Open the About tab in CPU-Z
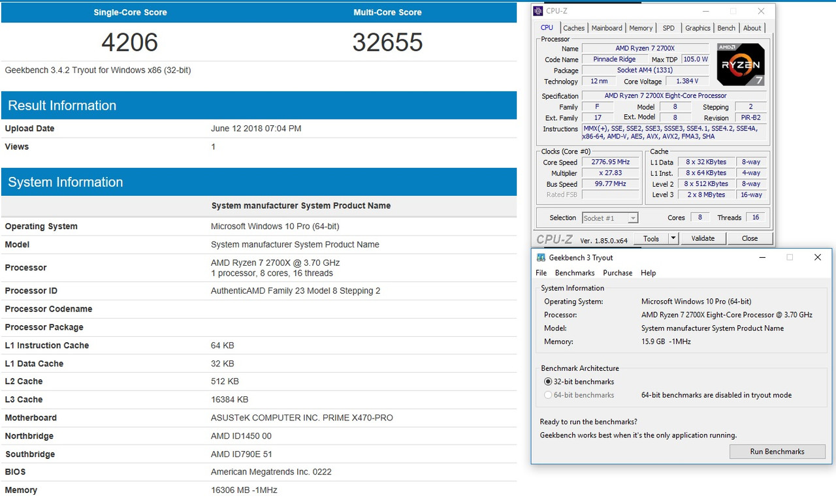This screenshot has height=504, width=836. tap(752, 28)
